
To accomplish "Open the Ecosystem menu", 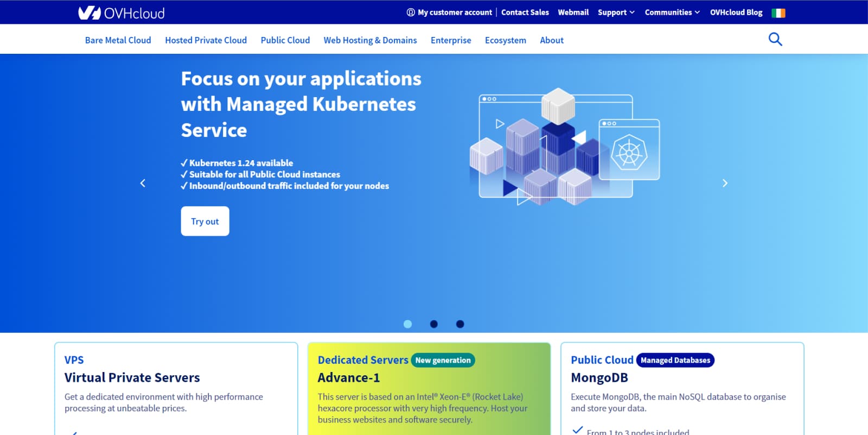I will tap(506, 40).
